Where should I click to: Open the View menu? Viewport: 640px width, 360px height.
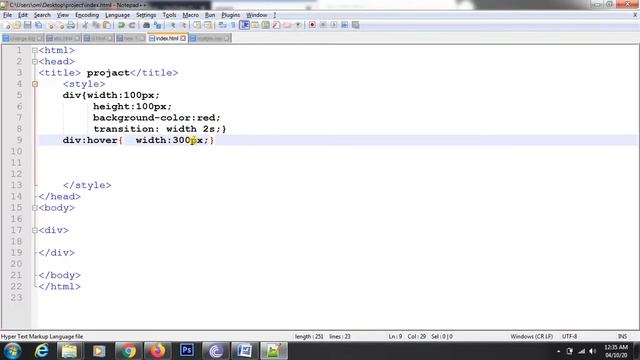(x=62, y=15)
